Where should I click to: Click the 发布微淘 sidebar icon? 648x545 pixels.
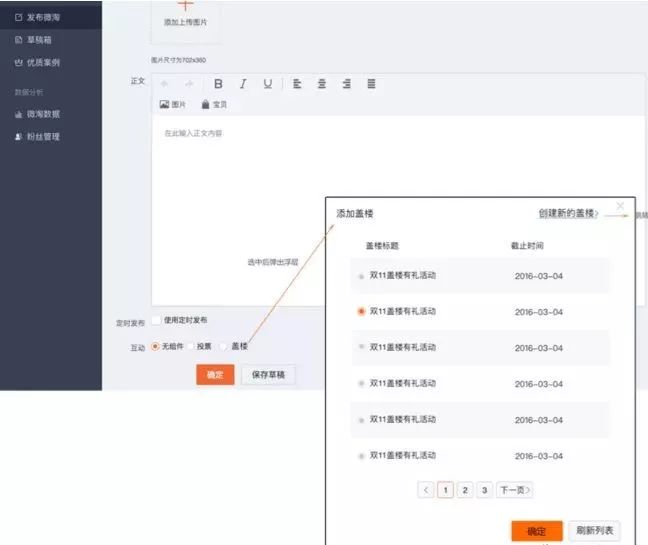[x=18, y=17]
